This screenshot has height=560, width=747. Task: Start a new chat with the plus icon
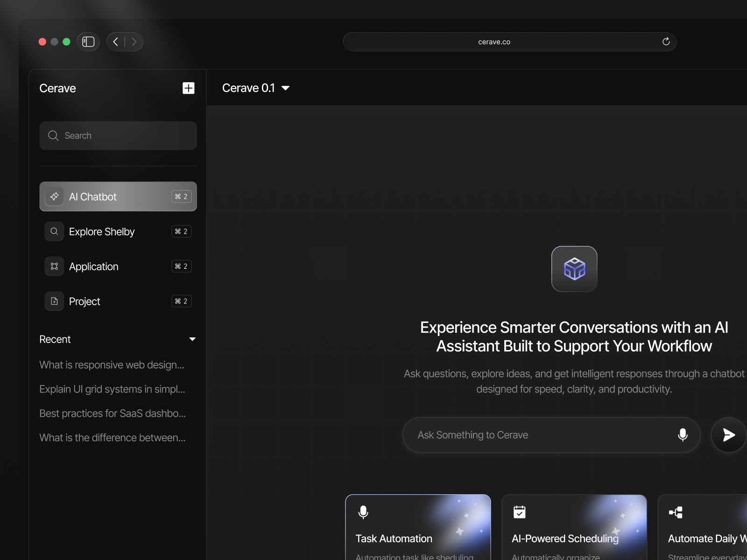pyautogui.click(x=189, y=88)
